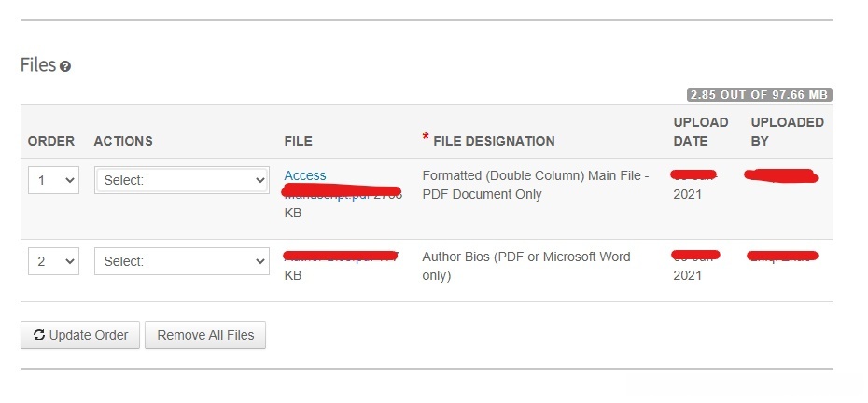
Task: Open the order dropdown for file 2
Action: click(52, 261)
